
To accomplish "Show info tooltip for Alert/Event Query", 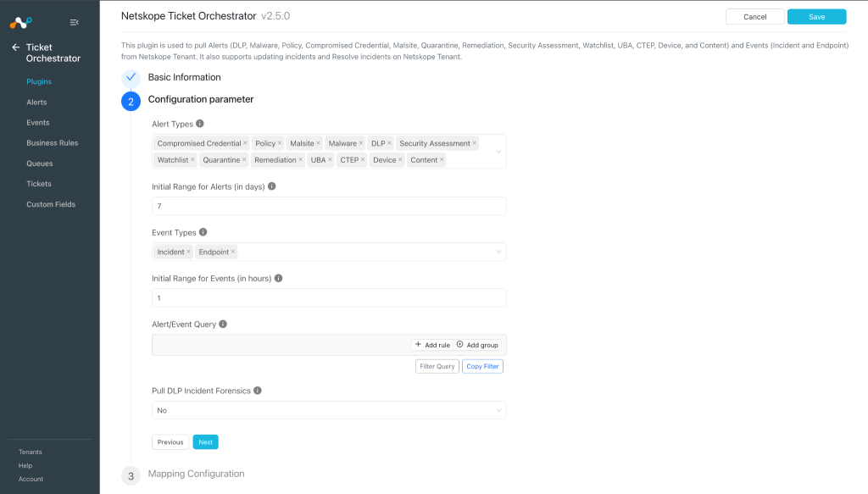I will 223,325.
